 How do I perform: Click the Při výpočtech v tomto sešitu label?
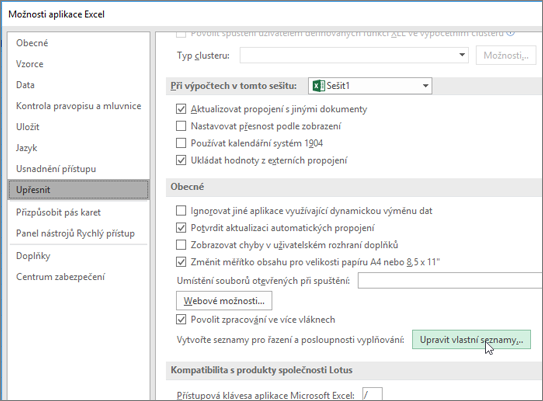234,86
